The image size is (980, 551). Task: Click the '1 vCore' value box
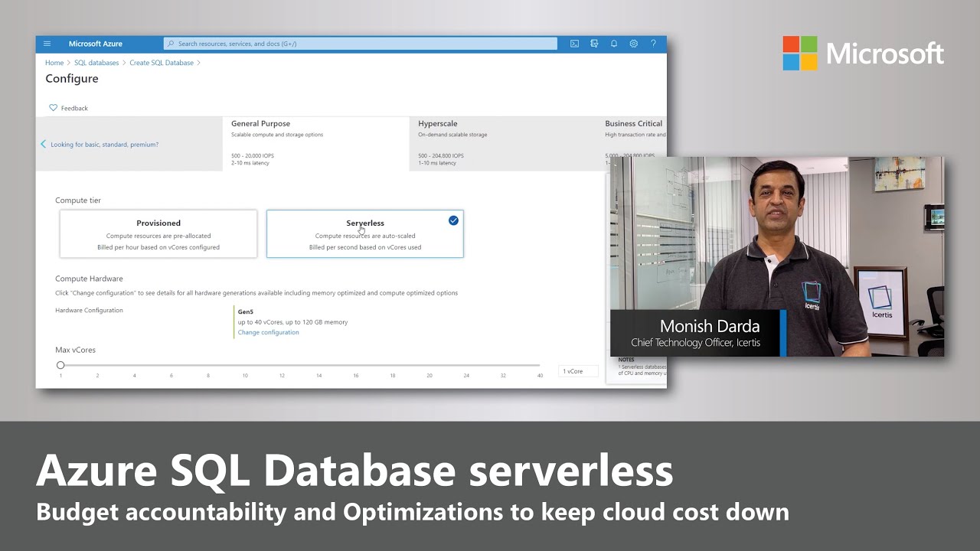578,371
